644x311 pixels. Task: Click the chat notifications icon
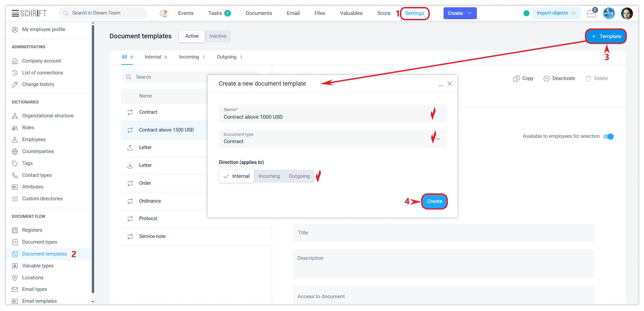click(163, 13)
